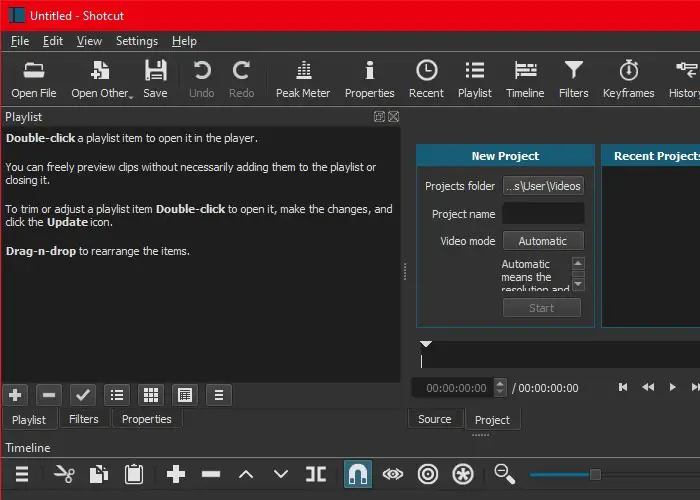This screenshot has width=700, height=500.
Task: Open the timeline hamburger menu
Action: point(22,474)
